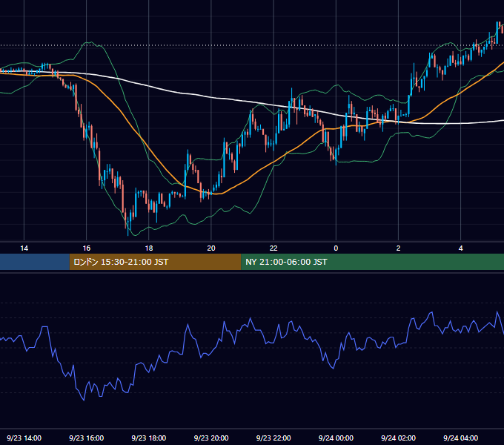Screen dimensions: 504x445
Task: Click hour label 14 on price chart axis
Action: 24,248
